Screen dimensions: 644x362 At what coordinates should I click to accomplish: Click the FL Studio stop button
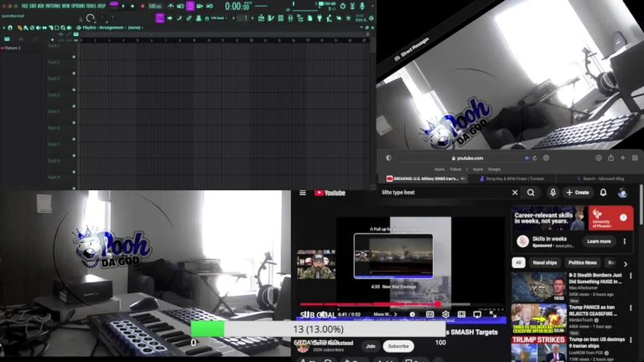click(132, 6)
